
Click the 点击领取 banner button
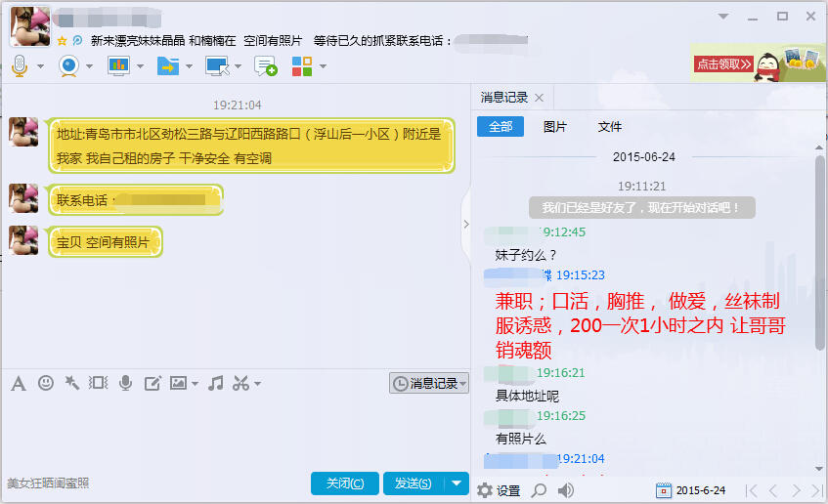tap(723, 64)
